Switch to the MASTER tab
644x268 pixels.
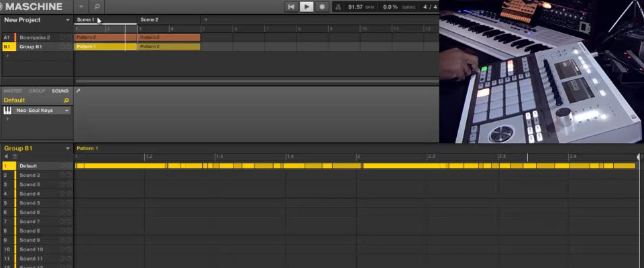[12, 90]
